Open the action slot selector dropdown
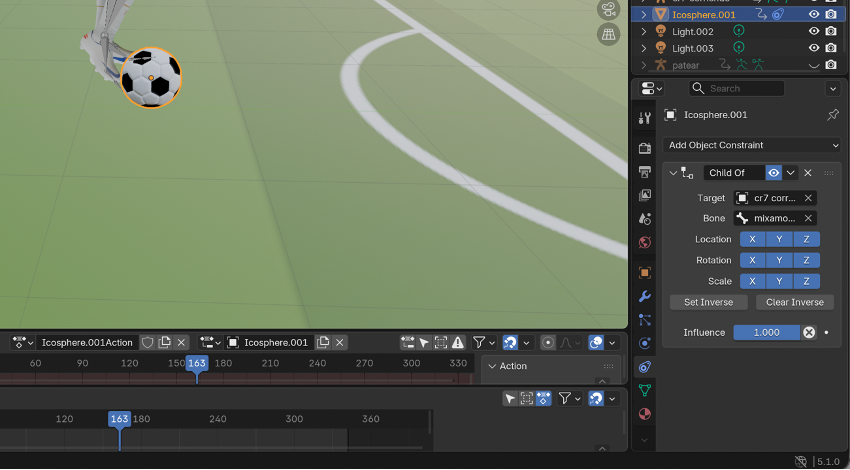The width and height of the screenshot is (850, 470). pos(210,343)
